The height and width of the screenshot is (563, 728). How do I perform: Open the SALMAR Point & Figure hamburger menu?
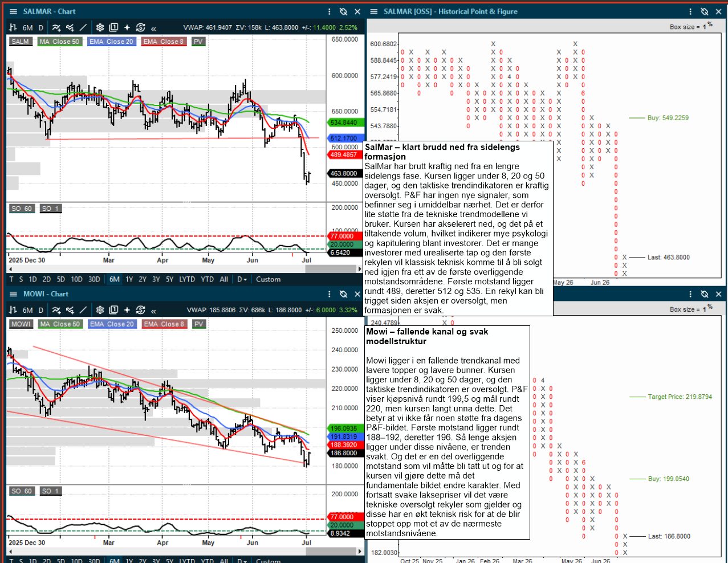(x=374, y=11)
